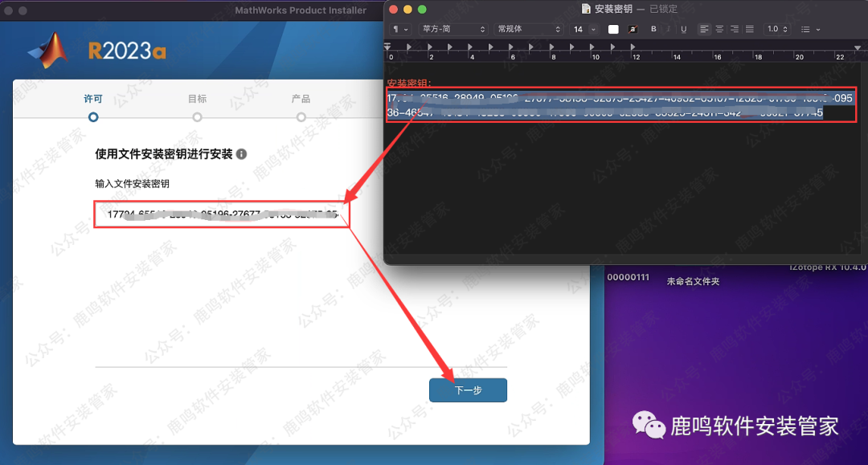Click the 安装密钥: red label text

[409, 83]
